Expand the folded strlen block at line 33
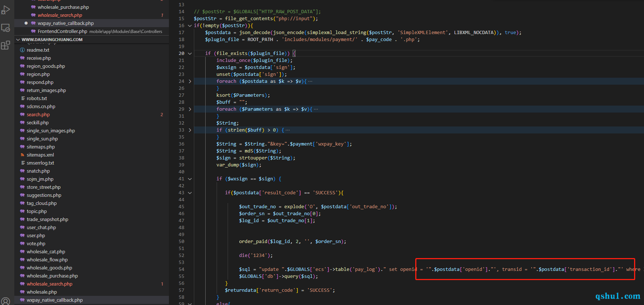 190,130
